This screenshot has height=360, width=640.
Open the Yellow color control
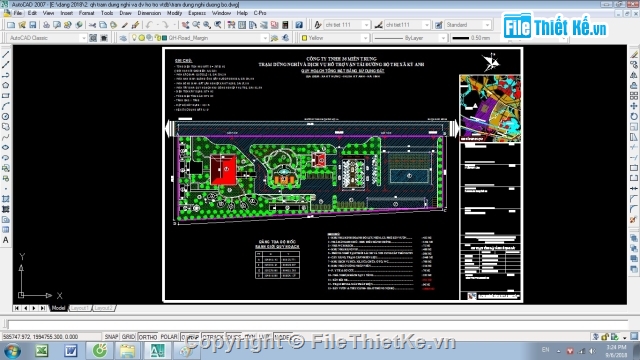coord(334,38)
